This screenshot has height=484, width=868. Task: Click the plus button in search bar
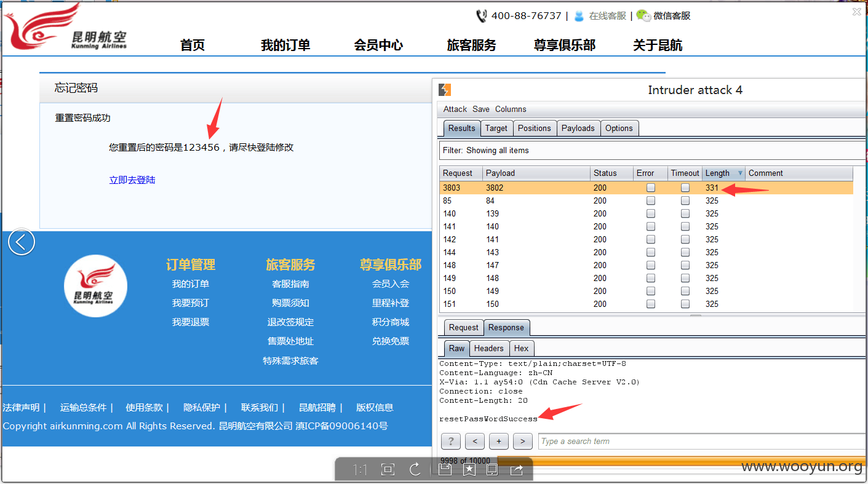click(498, 441)
